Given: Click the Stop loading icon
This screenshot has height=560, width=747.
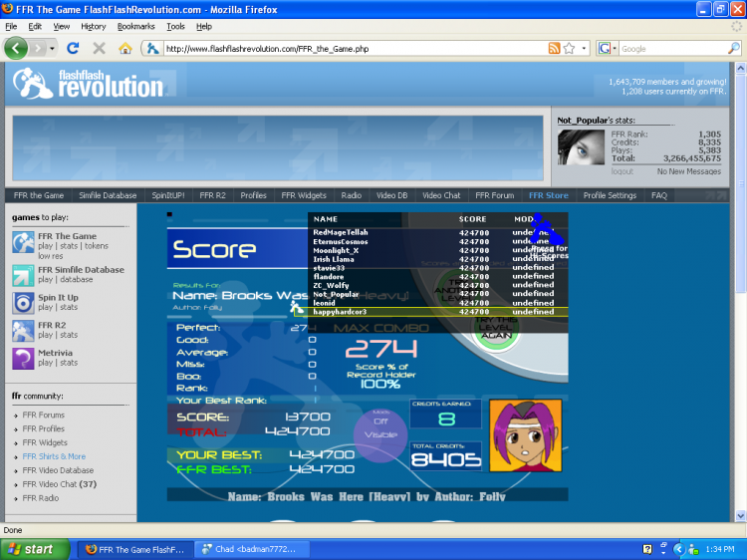Looking at the screenshot, I should coord(99,48).
